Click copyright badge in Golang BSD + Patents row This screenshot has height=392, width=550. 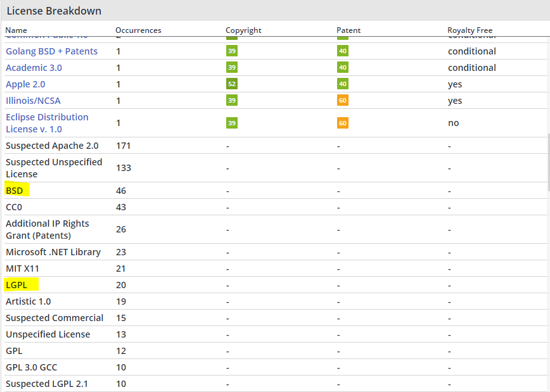click(x=231, y=51)
